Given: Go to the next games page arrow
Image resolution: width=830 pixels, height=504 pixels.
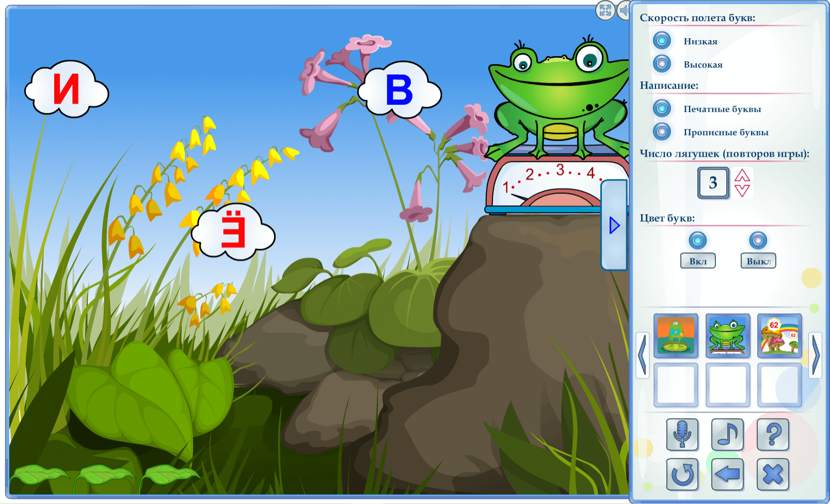Looking at the screenshot, I should coord(816,355).
